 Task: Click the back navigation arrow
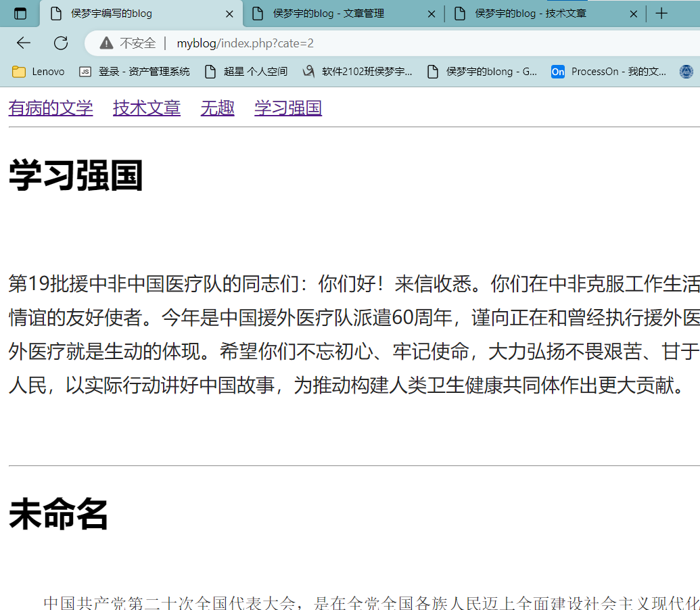pyautogui.click(x=23, y=43)
